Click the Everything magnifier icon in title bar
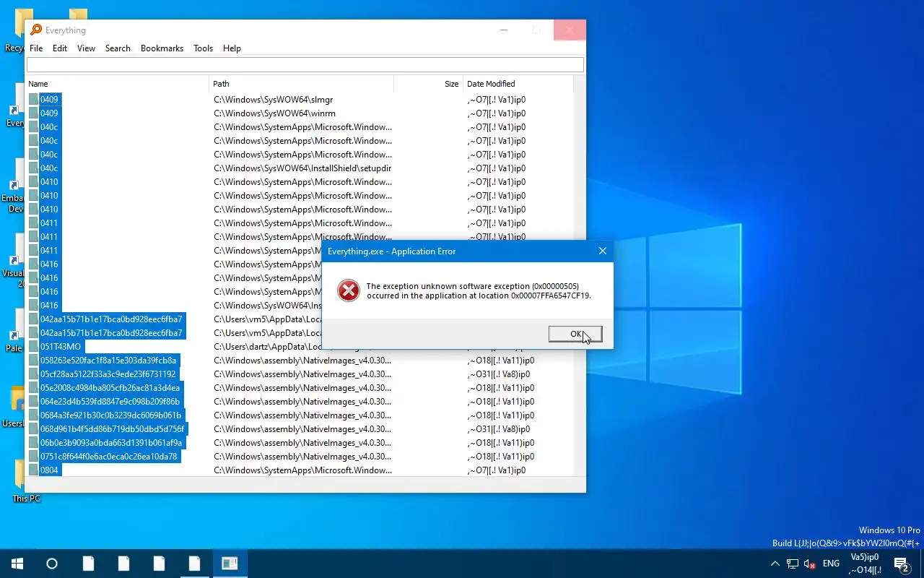 (36, 30)
